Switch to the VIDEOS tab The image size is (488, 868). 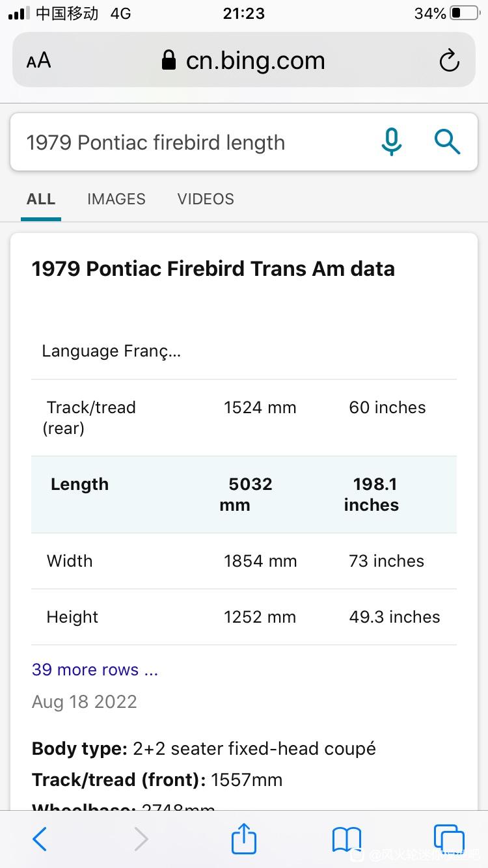tap(206, 199)
